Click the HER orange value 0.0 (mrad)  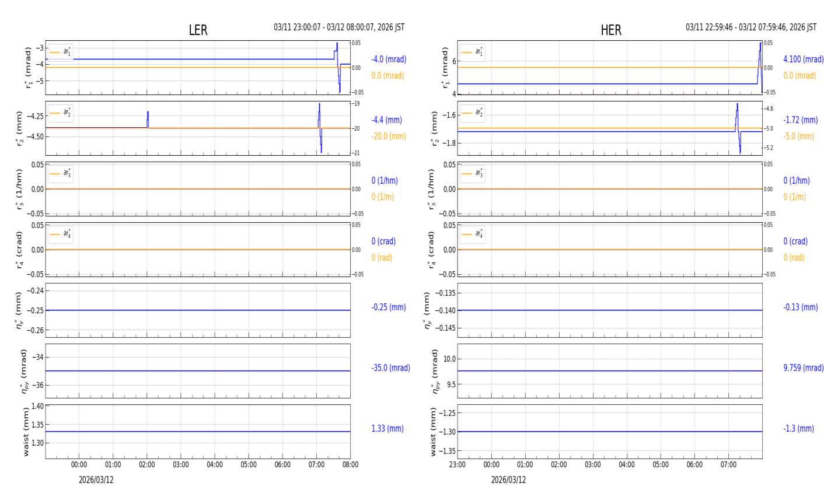coord(799,76)
